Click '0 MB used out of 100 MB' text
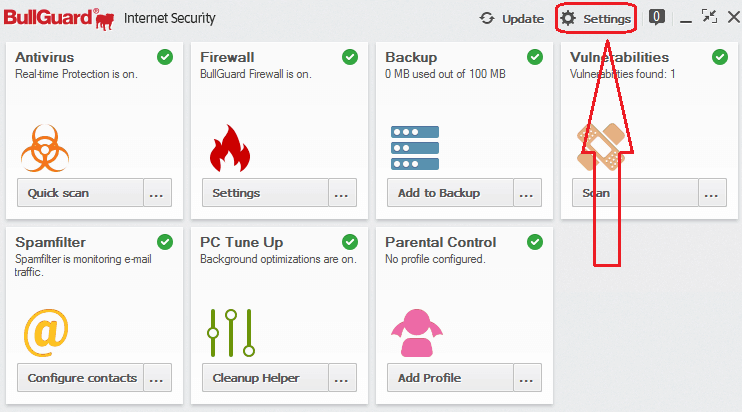The width and height of the screenshot is (742, 412). (x=445, y=74)
